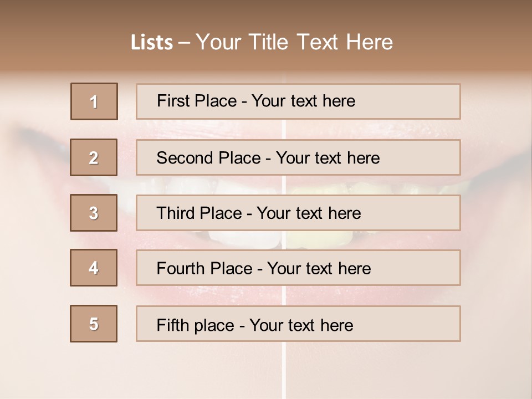
Task: Select the "Fourth Place" text box
Action: coord(298,268)
